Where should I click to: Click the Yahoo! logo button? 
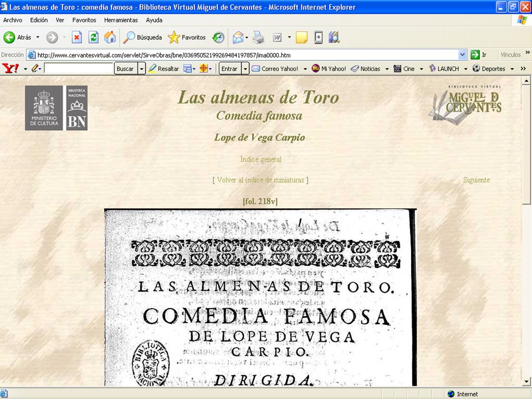tap(11, 69)
